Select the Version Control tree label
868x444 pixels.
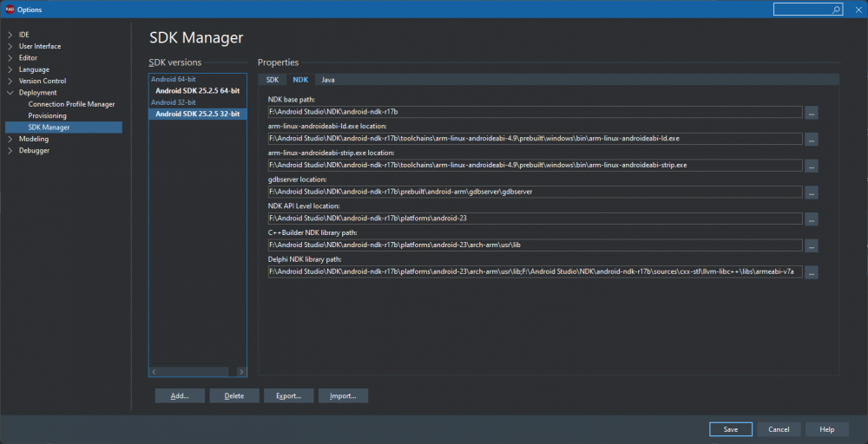point(43,82)
